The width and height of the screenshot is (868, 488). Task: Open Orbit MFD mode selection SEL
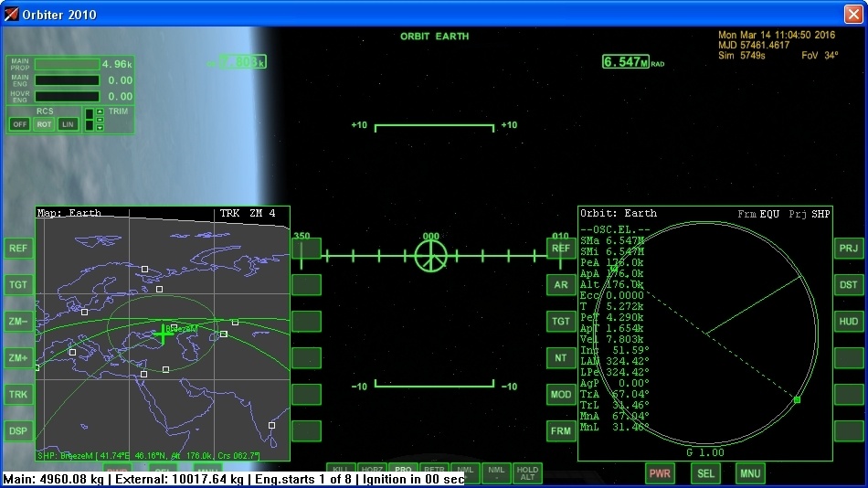[705, 473]
